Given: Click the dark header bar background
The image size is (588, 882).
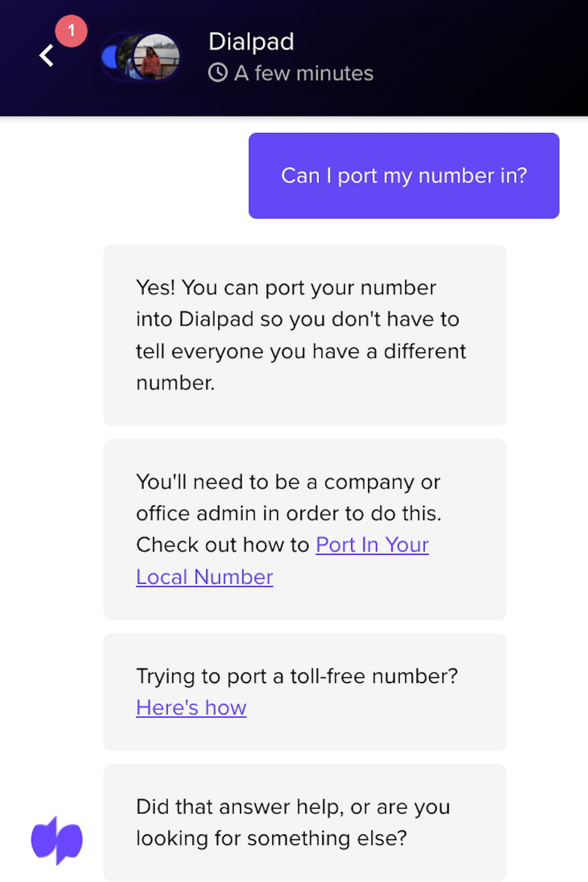Looking at the screenshot, I should click(482, 58).
